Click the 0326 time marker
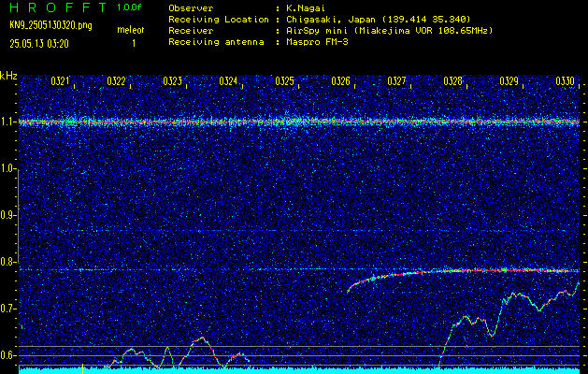Image resolution: width=588 pixels, height=374 pixels. point(340,81)
